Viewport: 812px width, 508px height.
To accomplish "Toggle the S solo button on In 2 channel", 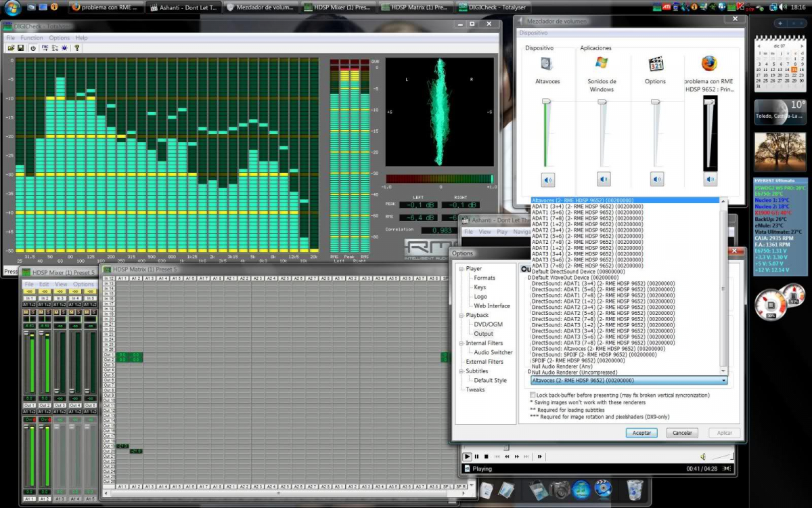I will [x=49, y=312].
